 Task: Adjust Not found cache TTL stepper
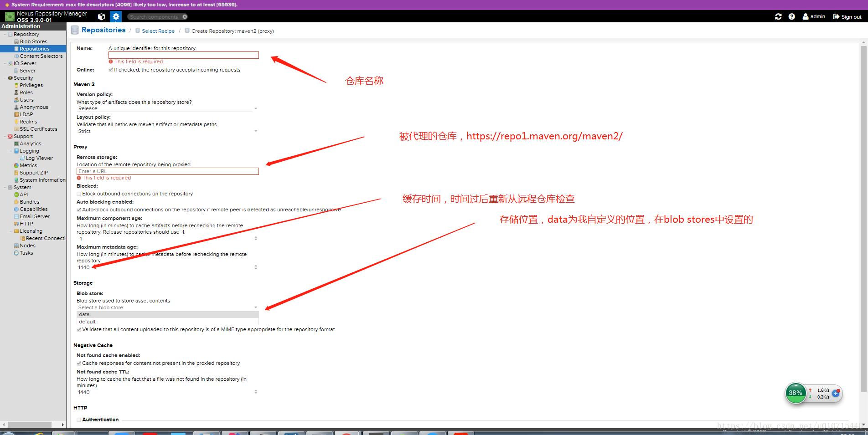[x=256, y=392]
